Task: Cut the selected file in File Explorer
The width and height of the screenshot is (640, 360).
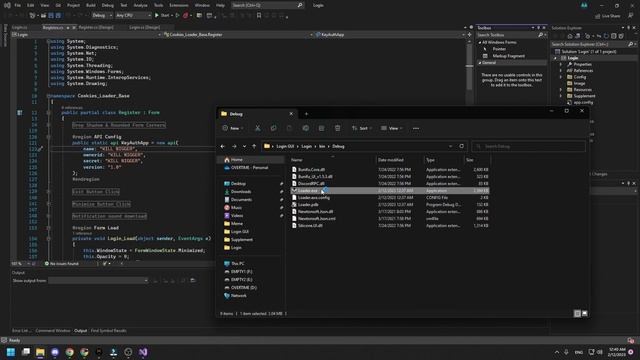Action: point(258,128)
